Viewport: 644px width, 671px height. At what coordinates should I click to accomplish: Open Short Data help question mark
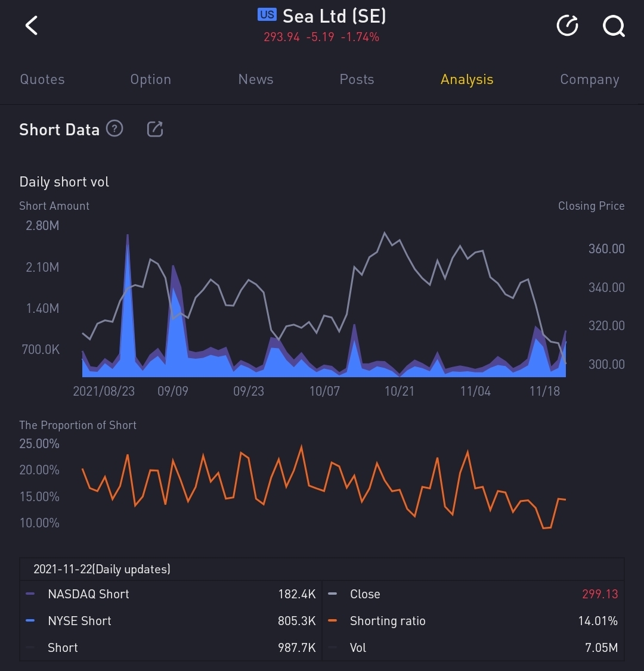click(x=114, y=128)
